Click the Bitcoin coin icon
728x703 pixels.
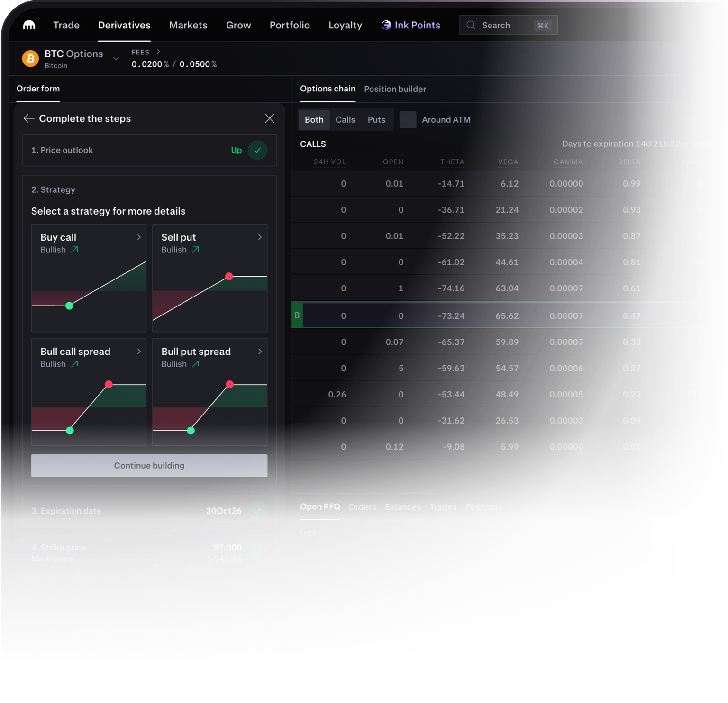(x=30, y=58)
